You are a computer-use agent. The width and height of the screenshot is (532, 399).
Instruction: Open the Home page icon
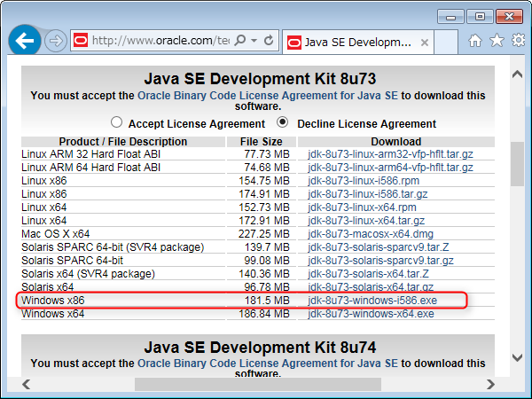pyautogui.click(x=475, y=41)
